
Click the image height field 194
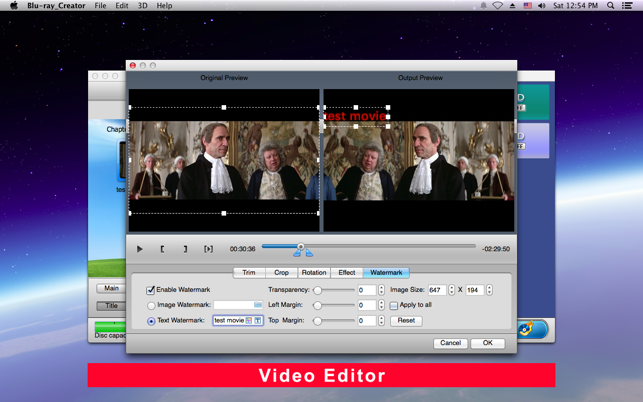coord(475,290)
